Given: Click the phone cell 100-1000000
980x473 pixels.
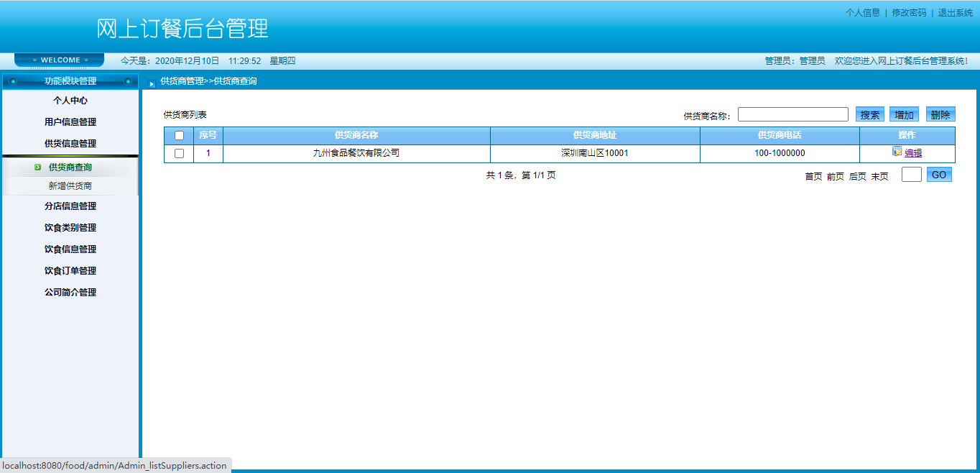Looking at the screenshot, I should (x=780, y=153).
